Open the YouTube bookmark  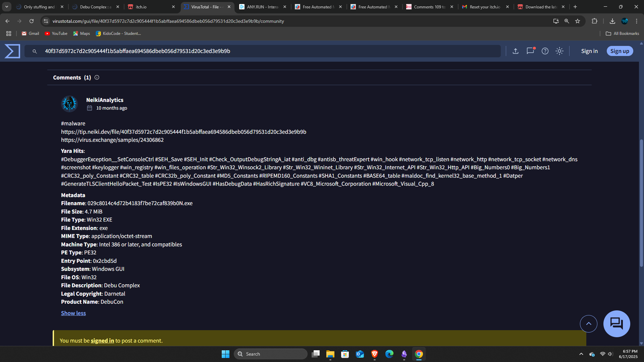56,34
